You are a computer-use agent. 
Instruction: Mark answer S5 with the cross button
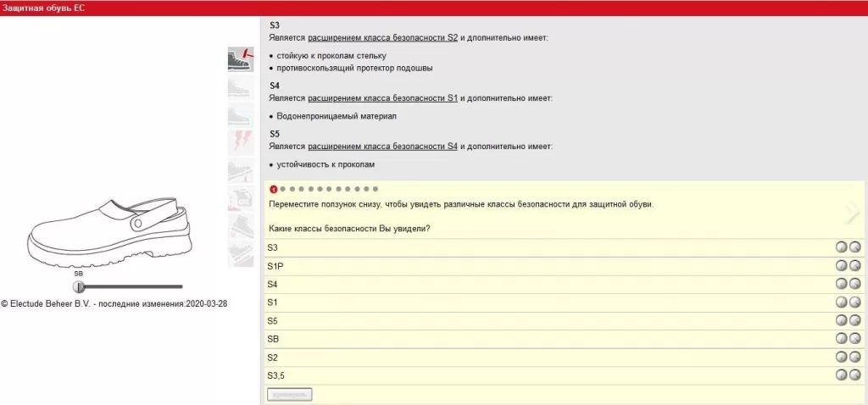click(855, 320)
